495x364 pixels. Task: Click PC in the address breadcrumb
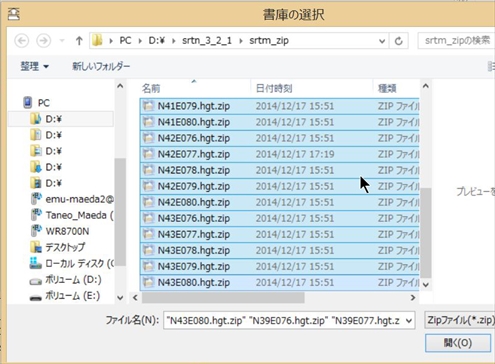pos(125,41)
